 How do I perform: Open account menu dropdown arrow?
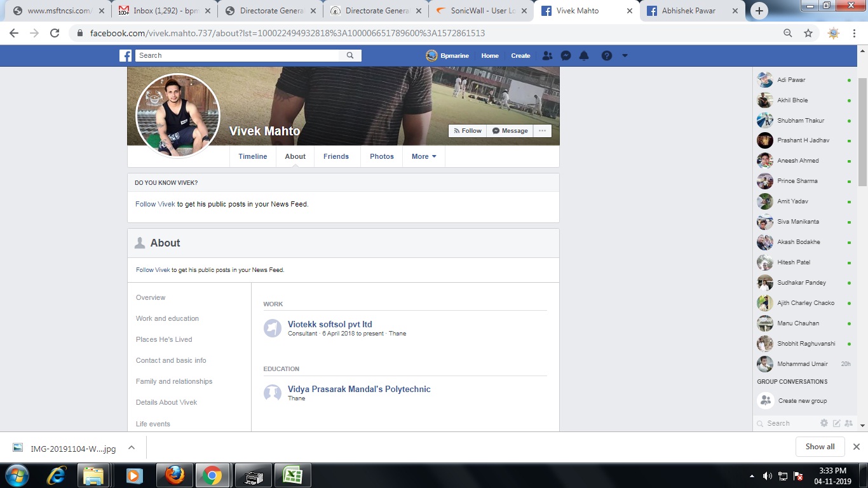(625, 56)
